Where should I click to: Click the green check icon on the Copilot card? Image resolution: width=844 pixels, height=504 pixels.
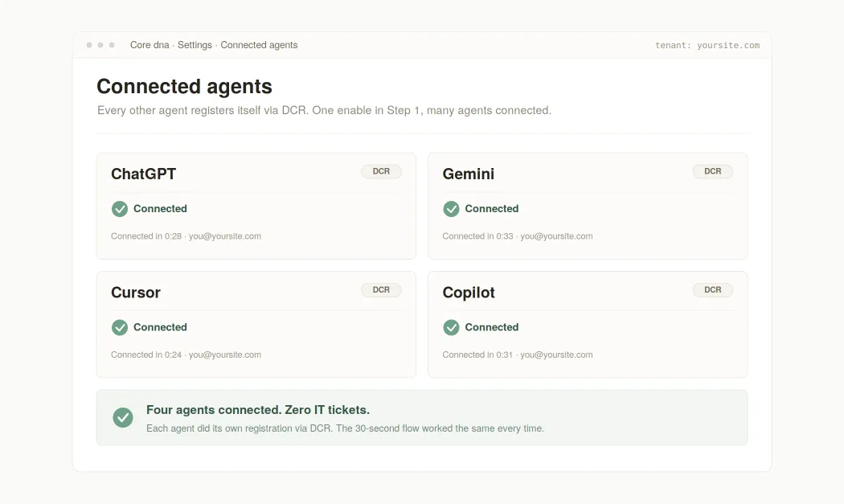[451, 327]
